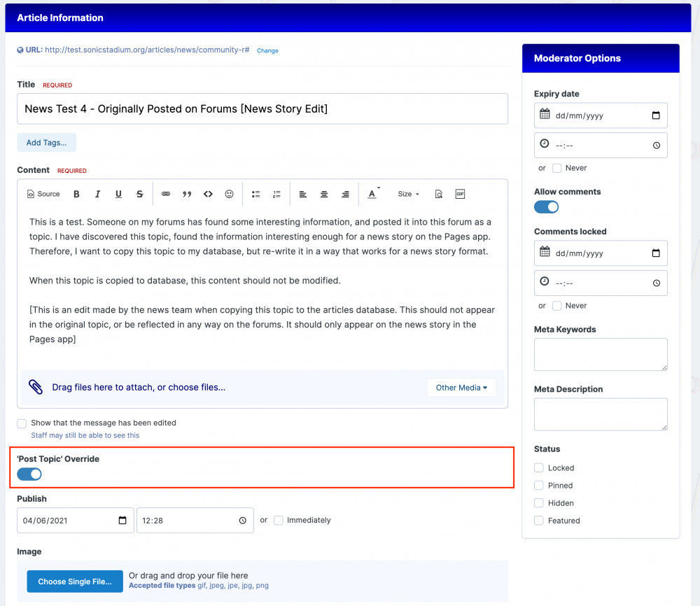Check the Locked status checkbox

pyautogui.click(x=539, y=467)
